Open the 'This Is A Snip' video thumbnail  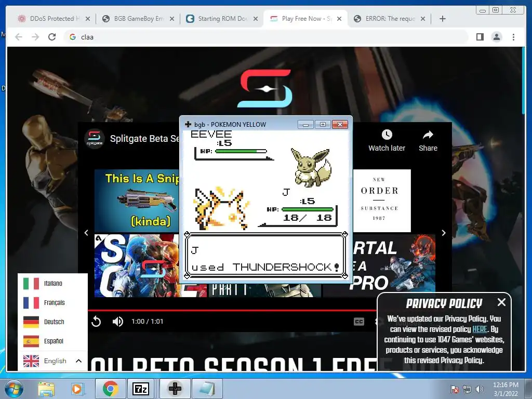pyautogui.click(x=137, y=201)
